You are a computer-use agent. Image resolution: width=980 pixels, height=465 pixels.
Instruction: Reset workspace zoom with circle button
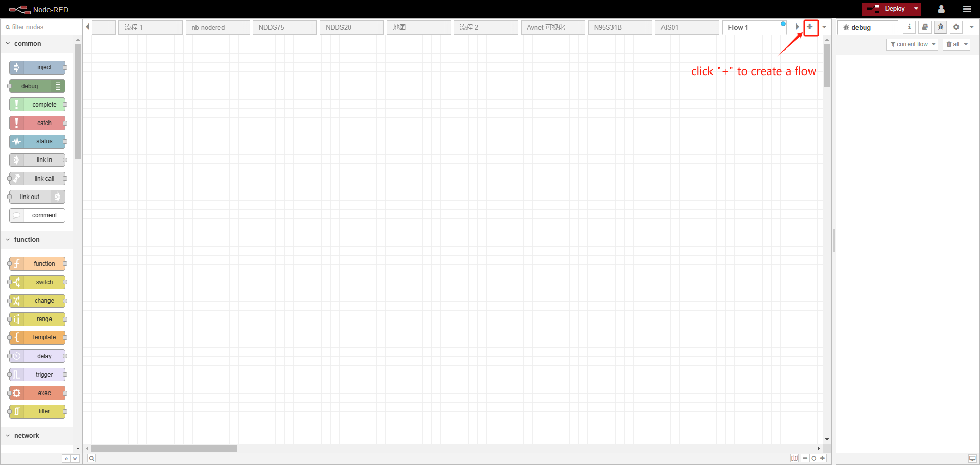(814, 458)
